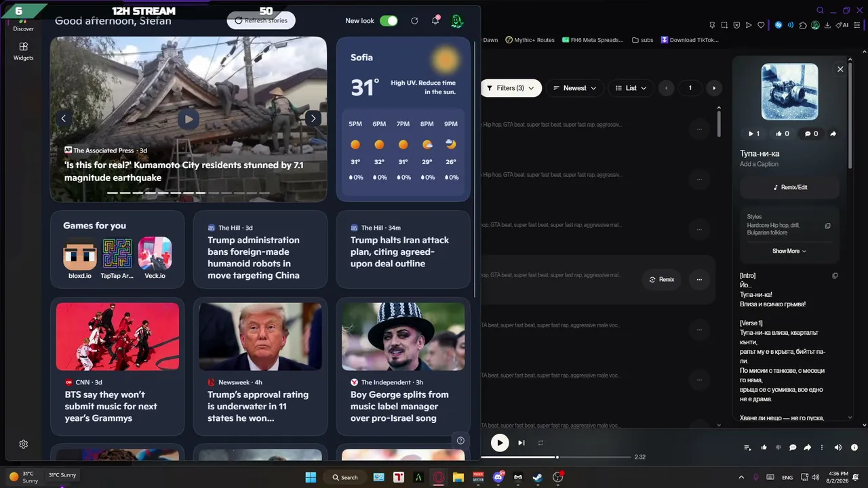The width and height of the screenshot is (868, 488).
Task: Click the page number 1 field
Action: [x=690, y=88]
